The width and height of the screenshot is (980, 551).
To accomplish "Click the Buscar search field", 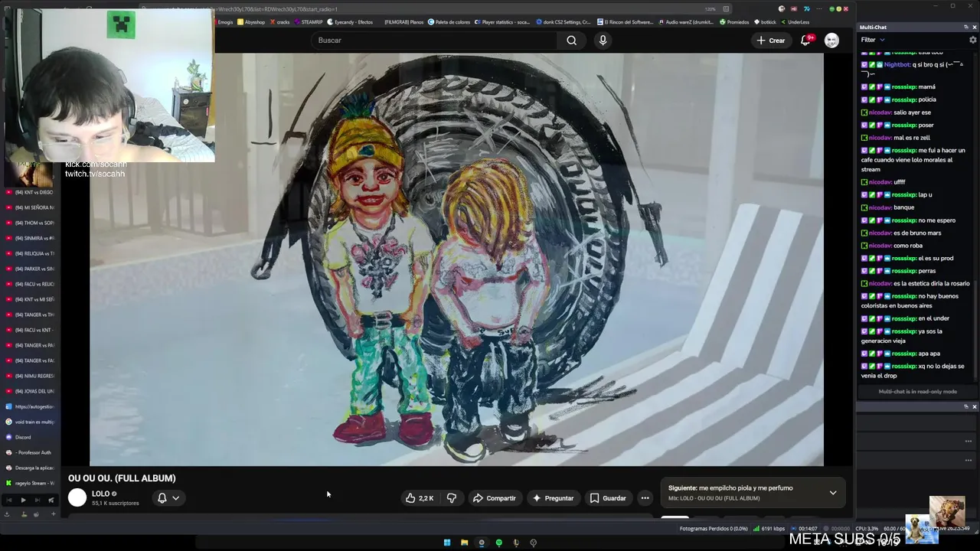I will click(x=435, y=40).
